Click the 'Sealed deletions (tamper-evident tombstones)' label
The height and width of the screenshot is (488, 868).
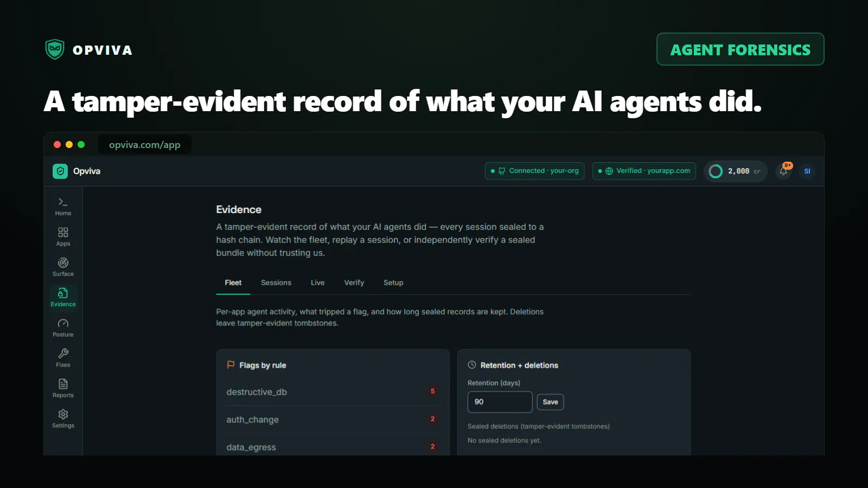(539, 426)
